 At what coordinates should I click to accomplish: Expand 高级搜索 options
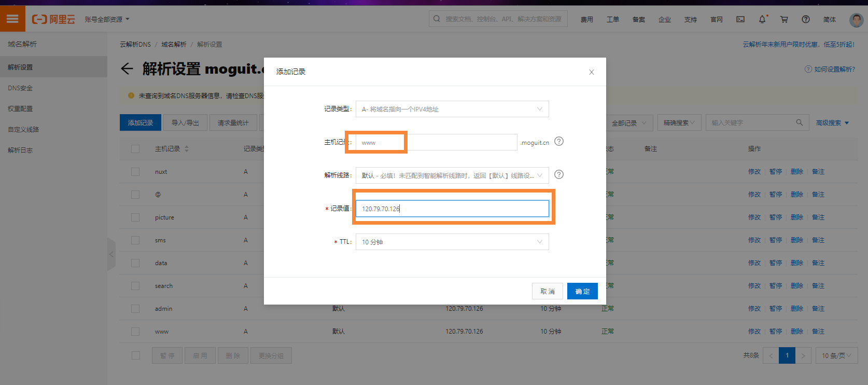pyautogui.click(x=833, y=123)
